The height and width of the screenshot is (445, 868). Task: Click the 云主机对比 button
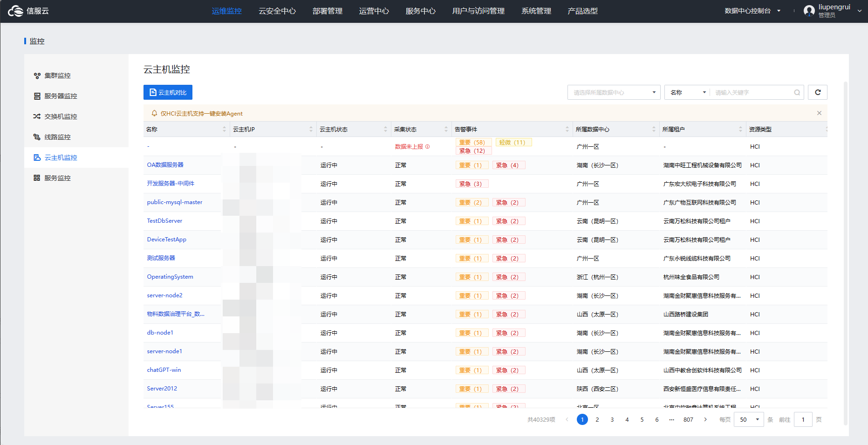click(x=168, y=92)
